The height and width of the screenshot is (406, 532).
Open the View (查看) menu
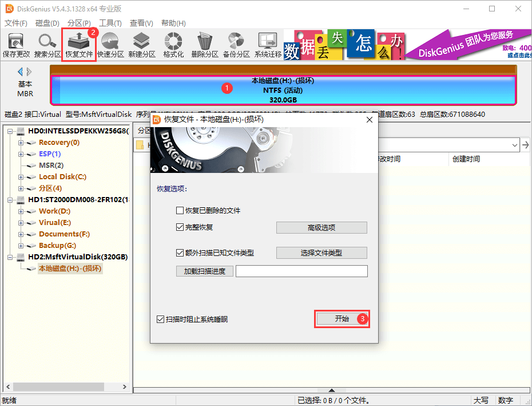(x=141, y=23)
